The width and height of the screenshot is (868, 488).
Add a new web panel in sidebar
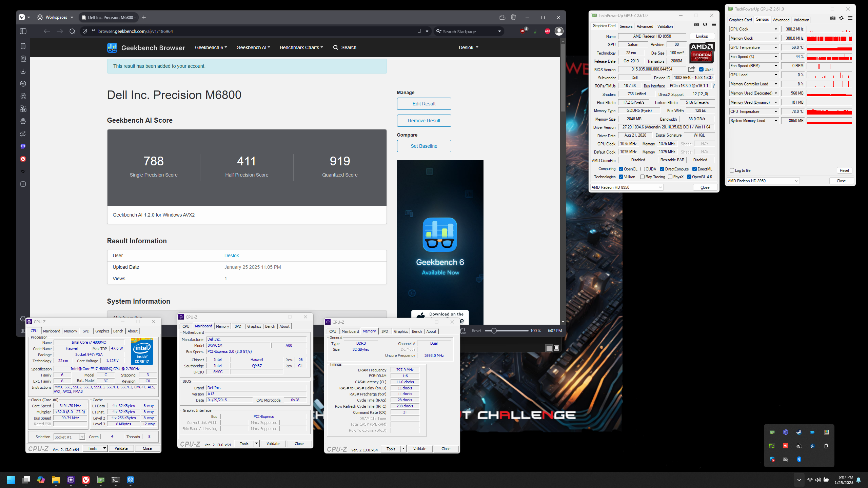tap(23, 184)
